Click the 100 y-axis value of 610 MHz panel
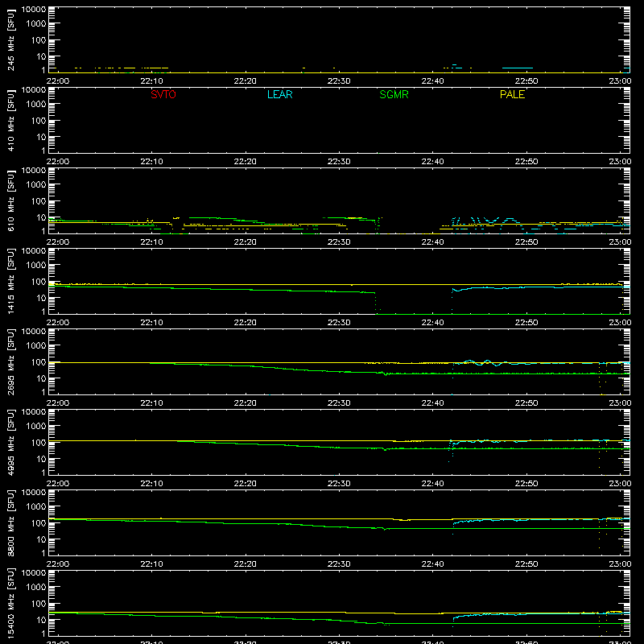Screen dimensions: 644x644 [39, 201]
